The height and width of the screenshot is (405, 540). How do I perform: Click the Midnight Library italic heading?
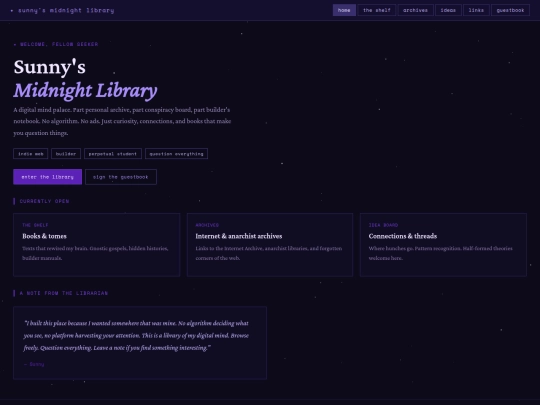coord(85,91)
